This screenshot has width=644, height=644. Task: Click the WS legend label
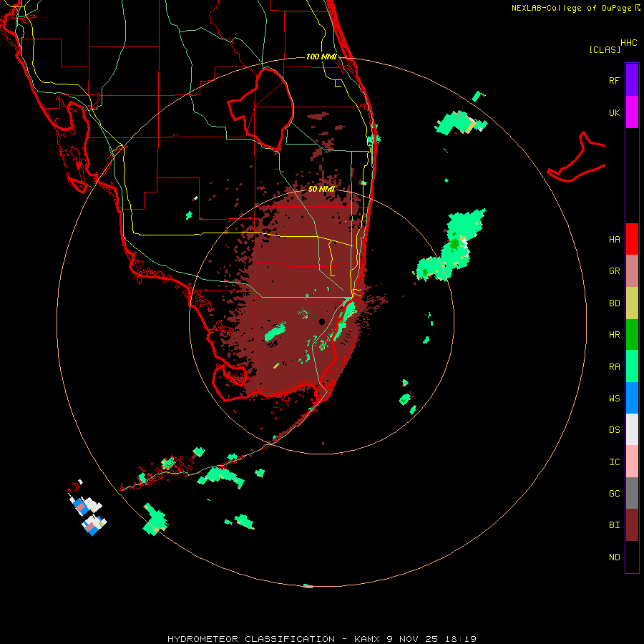pyautogui.click(x=614, y=398)
